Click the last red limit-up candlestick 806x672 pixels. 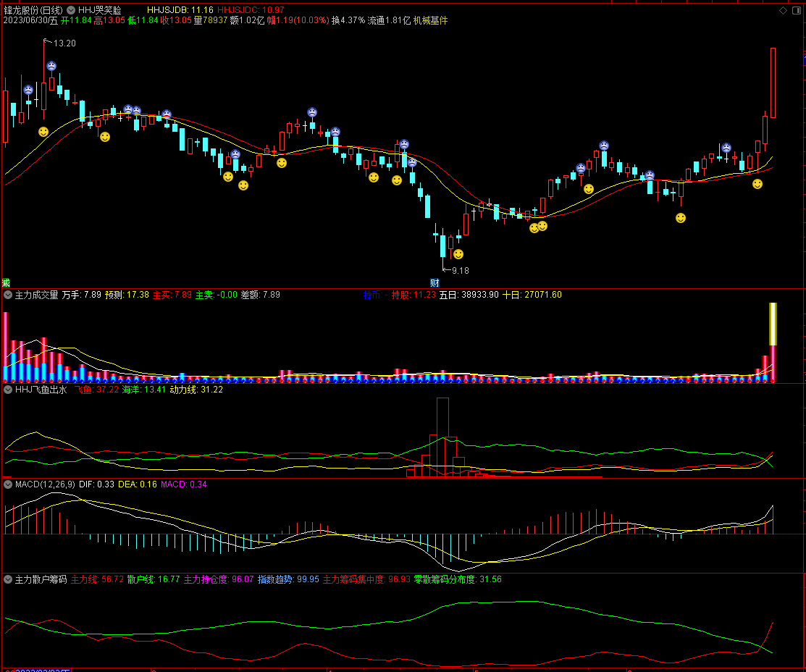(x=773, y=83)
